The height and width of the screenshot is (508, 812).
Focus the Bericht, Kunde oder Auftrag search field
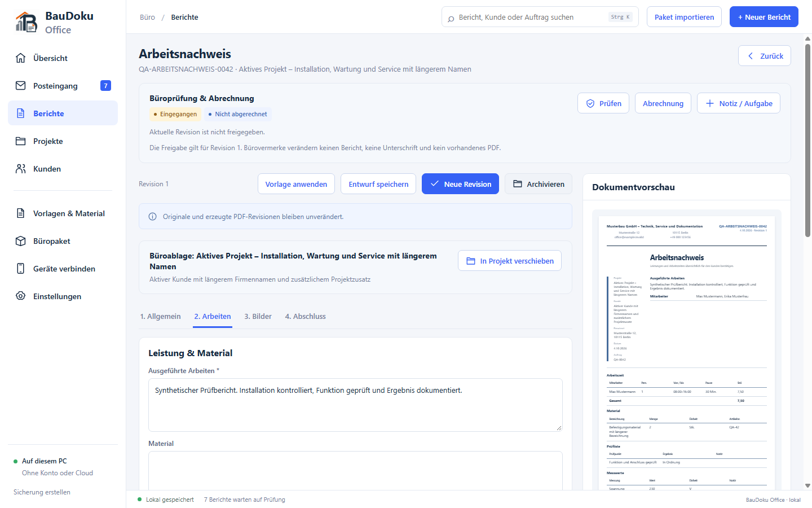coord(540,17)
